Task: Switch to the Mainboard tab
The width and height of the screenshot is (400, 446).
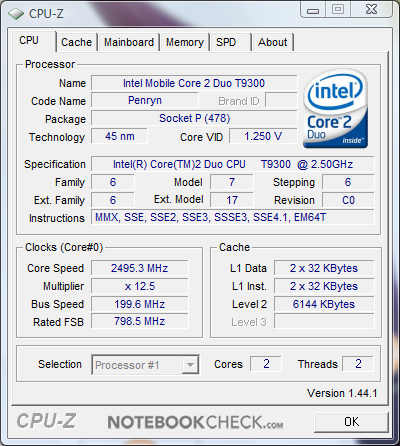Action: point(129,42)
